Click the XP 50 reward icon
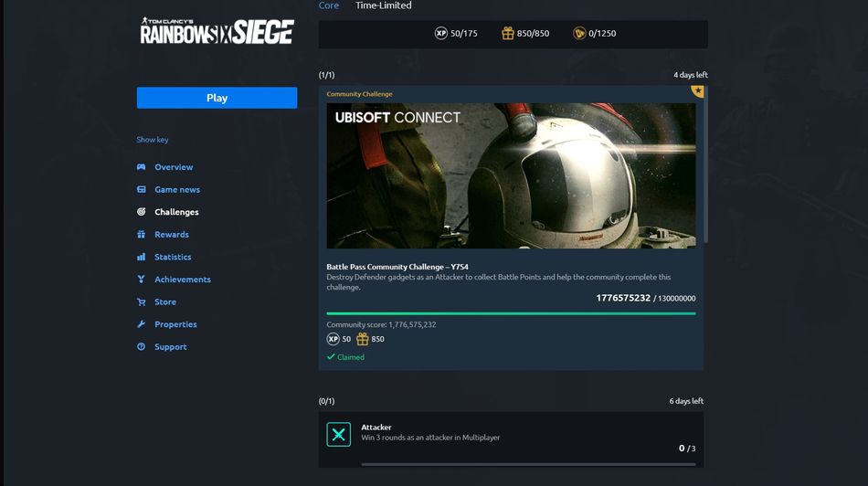The image size is (868, 486). point(333,339)
